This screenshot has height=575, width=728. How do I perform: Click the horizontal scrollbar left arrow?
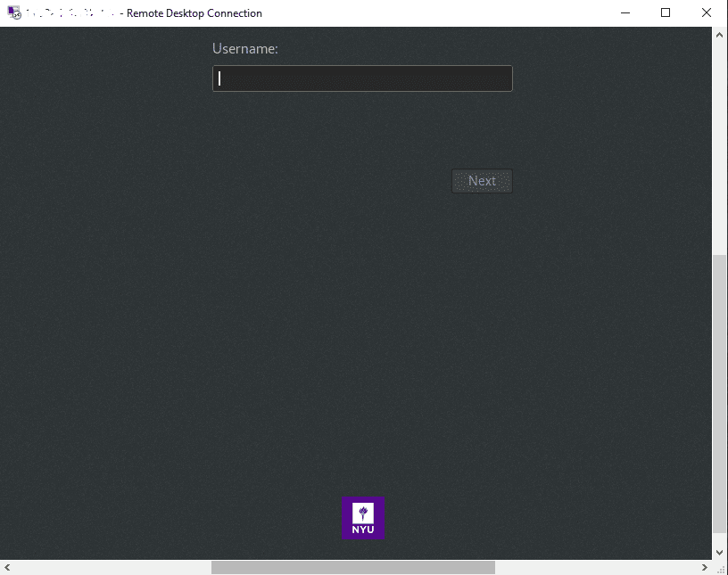pyautogui.click(x=8, y=568)
